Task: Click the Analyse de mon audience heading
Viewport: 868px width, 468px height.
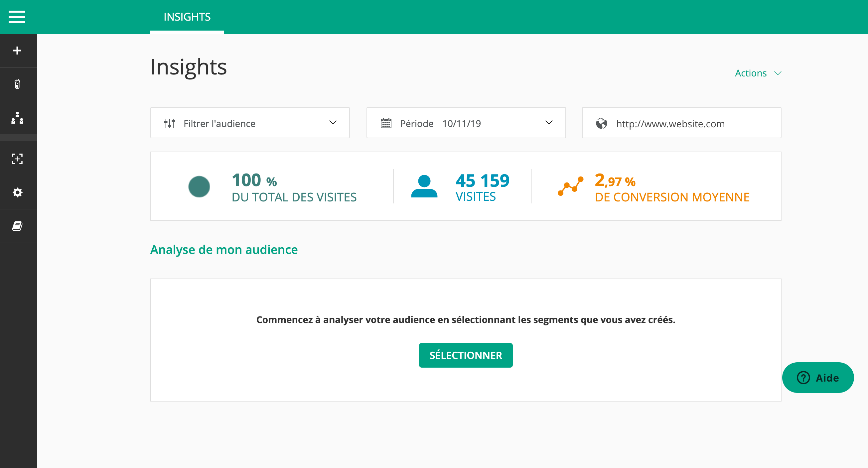Action: 224,250
